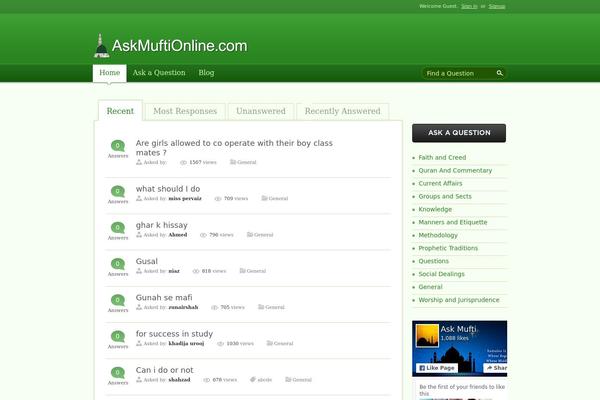600x400 pixels.
Task: Click answer bubble for 'Gunah se mafi'
Action: pyautogui.click(x=118, y=300)
